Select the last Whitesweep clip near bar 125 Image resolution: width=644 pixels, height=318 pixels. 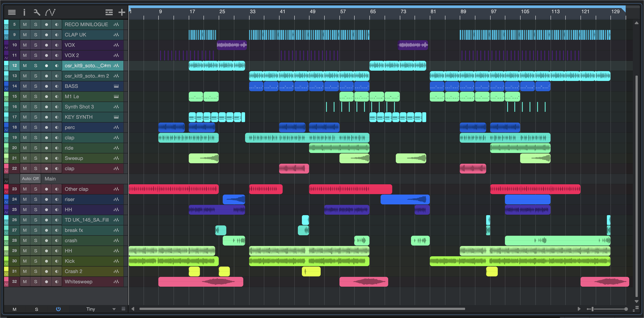605,282
